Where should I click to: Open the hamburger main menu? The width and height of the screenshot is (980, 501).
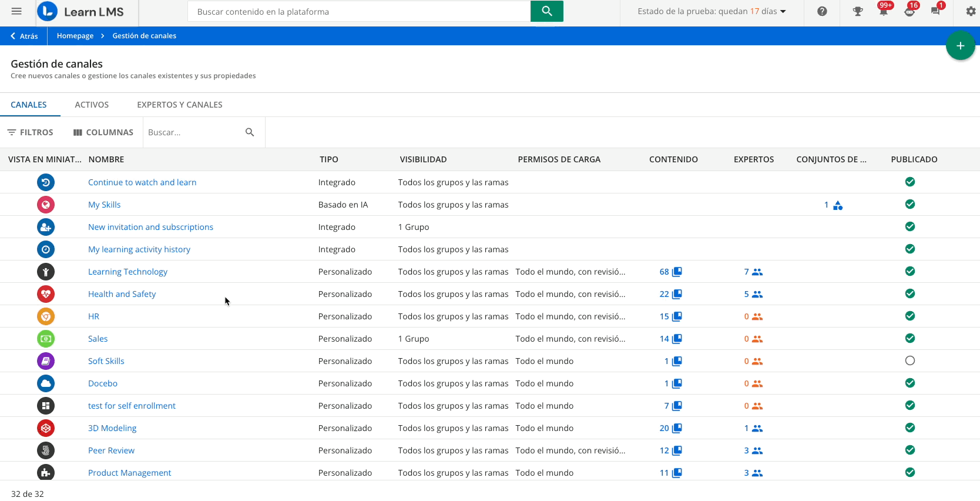[16, 11]
